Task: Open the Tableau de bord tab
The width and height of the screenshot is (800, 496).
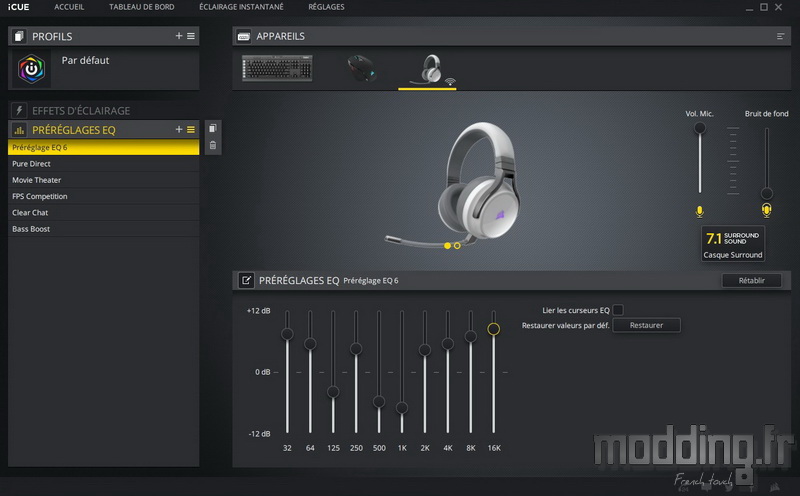Action: pyautogui.click(x=141, y=7)
